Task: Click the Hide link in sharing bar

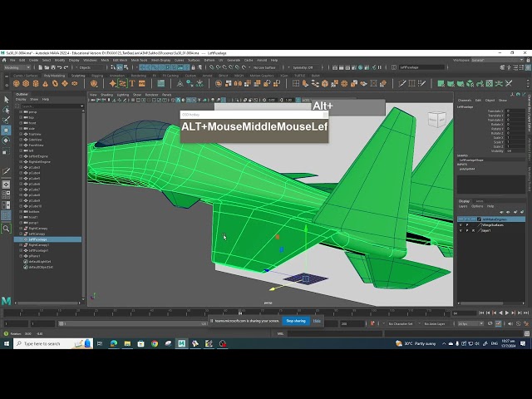Action: [317, 321]
